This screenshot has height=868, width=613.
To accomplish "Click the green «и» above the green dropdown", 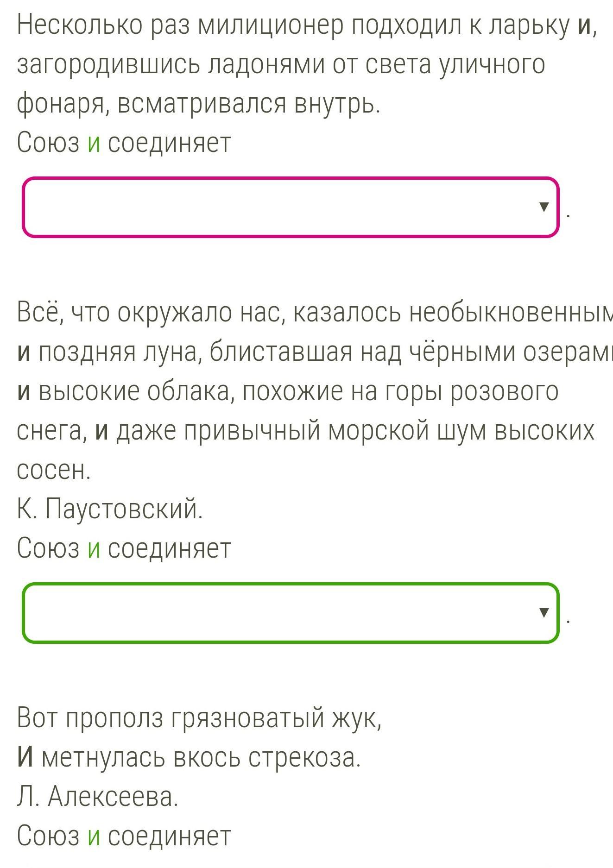I will click(x=94, y=549).
